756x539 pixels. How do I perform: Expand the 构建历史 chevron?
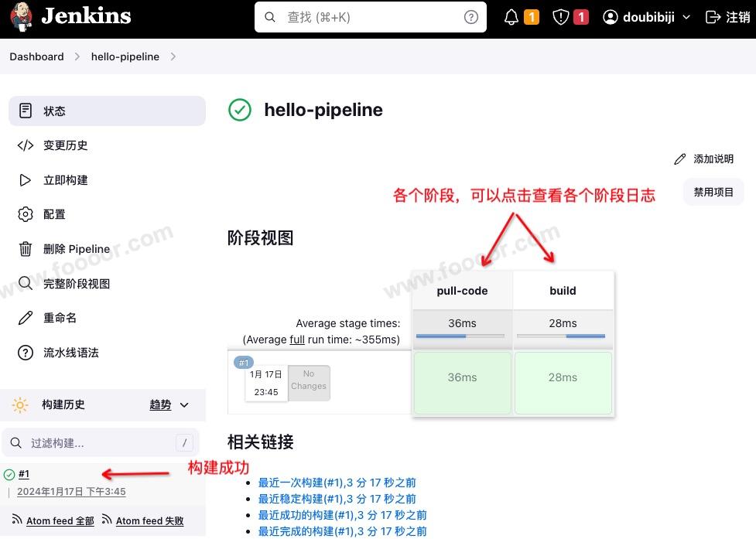click(x=184, y=405)
